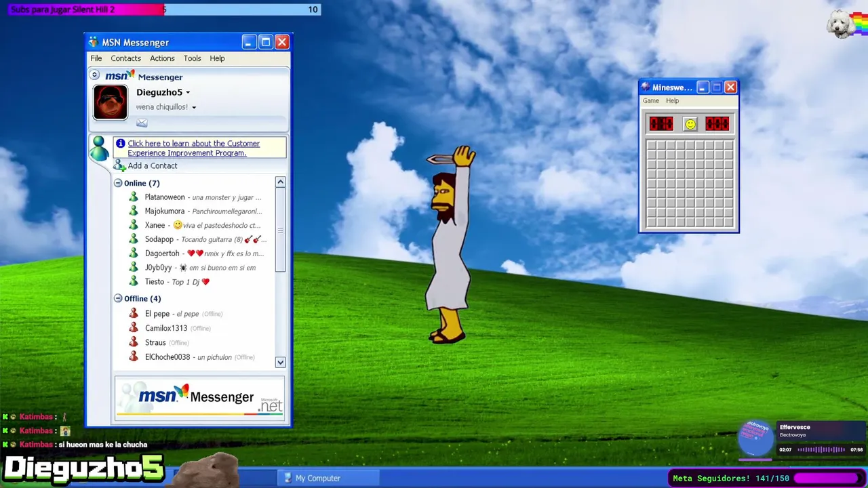This screenshot has width=868, height=488.
Task: Select offline contact Camilox1313
Action: point(166,328)
